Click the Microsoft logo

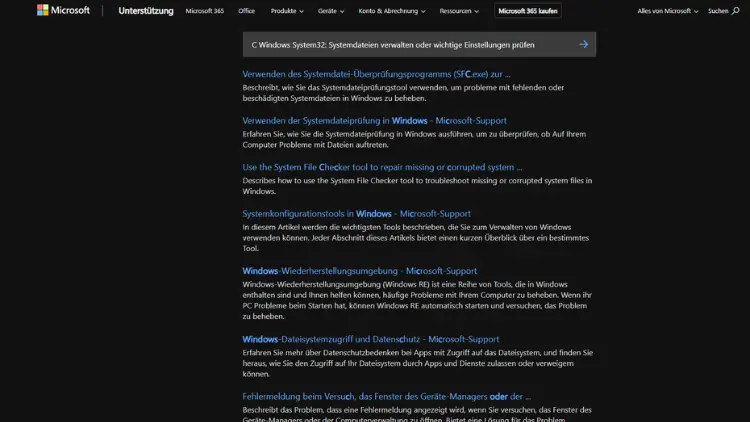63,10
